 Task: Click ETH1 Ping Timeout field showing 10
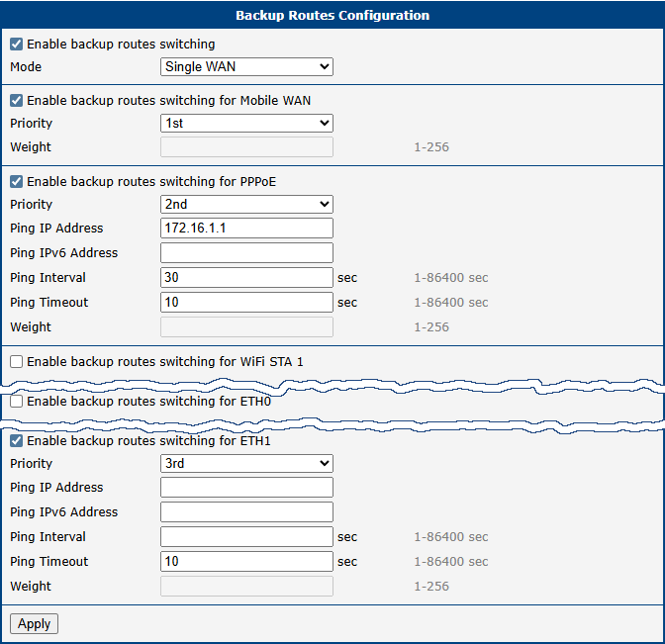pos(246,561)
